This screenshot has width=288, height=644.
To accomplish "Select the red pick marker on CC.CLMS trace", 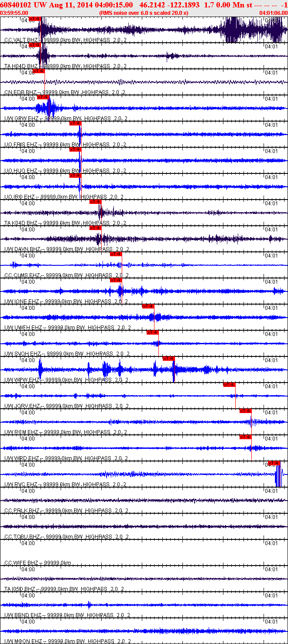I will pyautogui.click(x=116, y=254).
